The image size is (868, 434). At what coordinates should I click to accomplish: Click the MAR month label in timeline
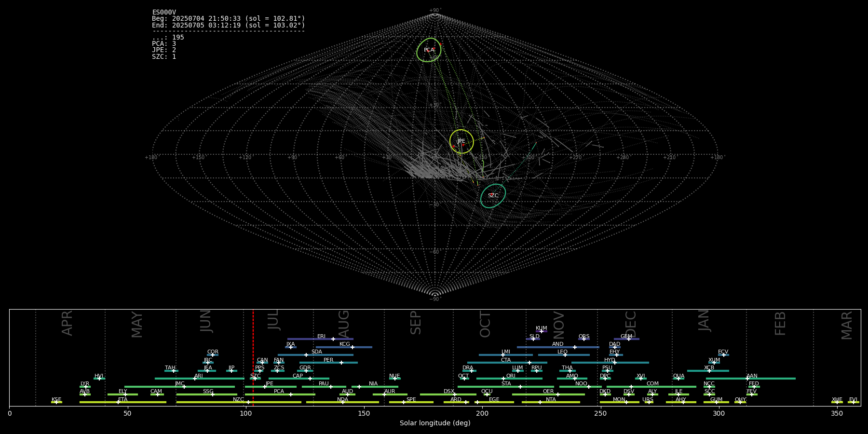click(x=847, y=325)
